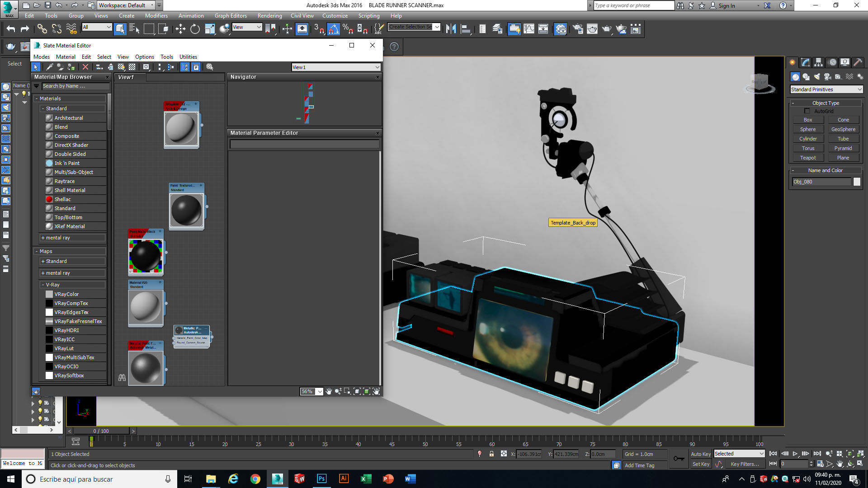Open the Schematic View
The width and height of the screenshot is (868, 488).
pyautogui.click(x=543, y=29)
